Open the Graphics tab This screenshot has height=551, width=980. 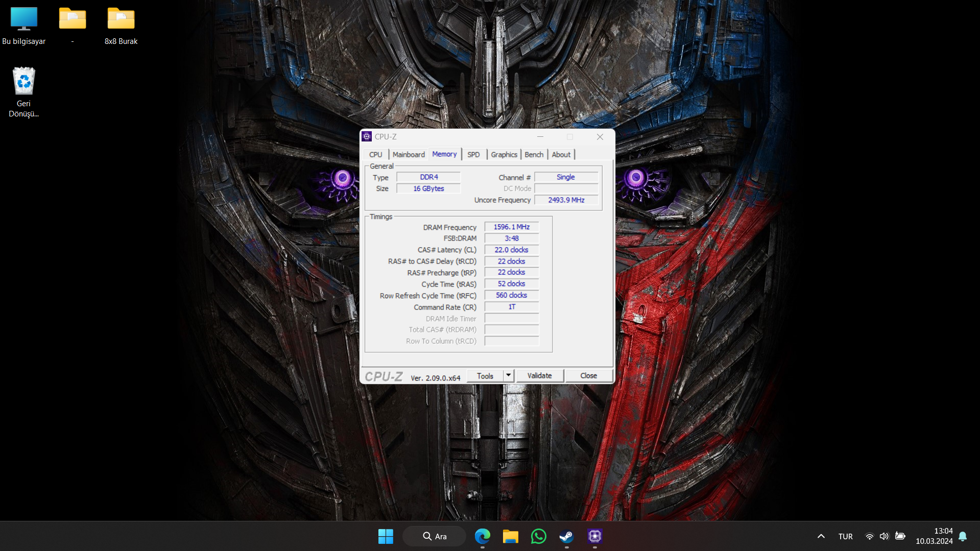pyautogui.click(x=504, y=154)
